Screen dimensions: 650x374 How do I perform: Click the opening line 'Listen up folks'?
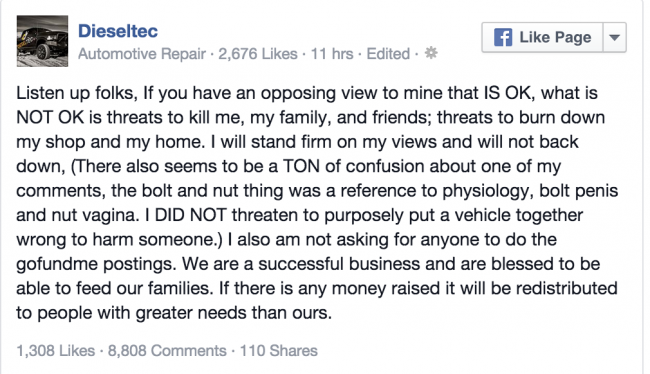click(x=76, y=93)
